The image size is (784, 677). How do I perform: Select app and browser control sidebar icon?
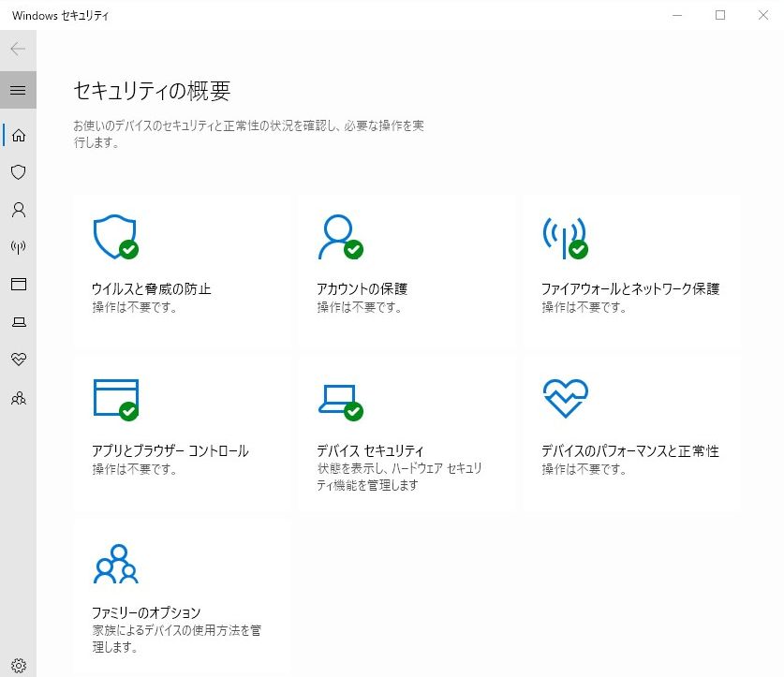(x=18, y=285)
